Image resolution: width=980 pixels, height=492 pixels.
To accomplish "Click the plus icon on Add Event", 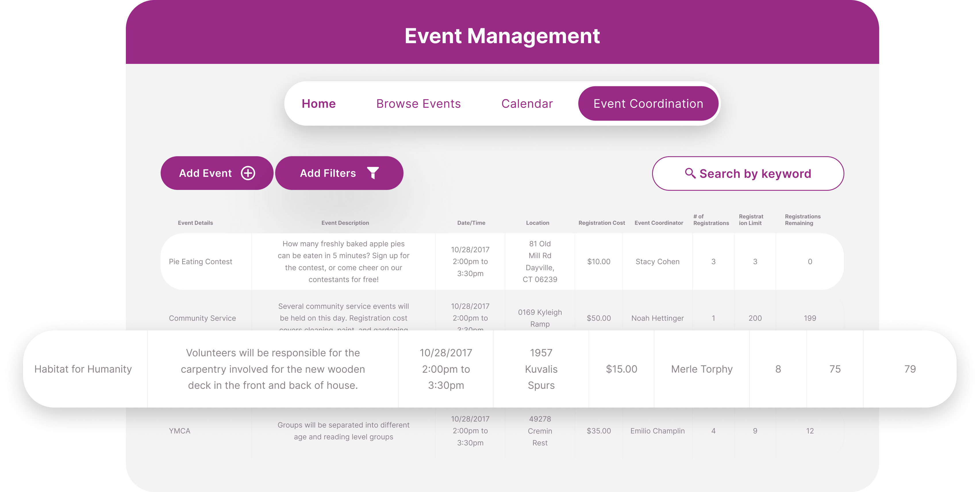I will click(248, 173).
